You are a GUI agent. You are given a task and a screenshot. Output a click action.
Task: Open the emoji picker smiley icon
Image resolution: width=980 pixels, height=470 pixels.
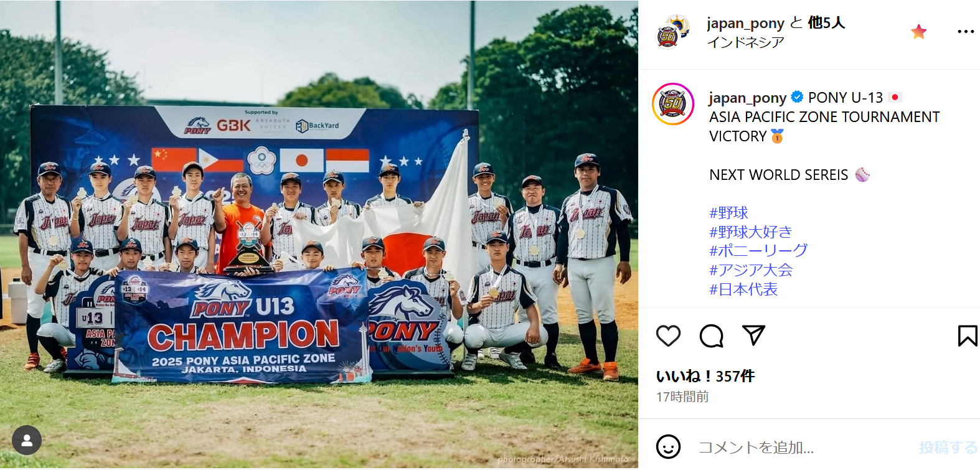(x=668, y=446)
